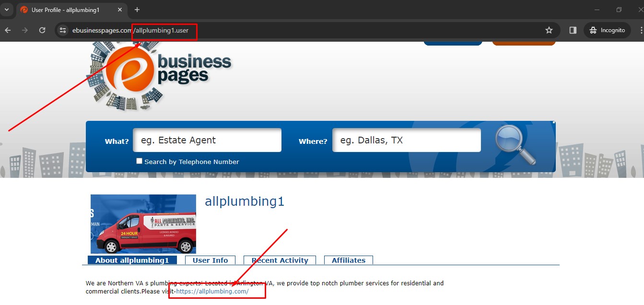Click the browser forward arrow
Screen dimensions: 644x305
25,30
